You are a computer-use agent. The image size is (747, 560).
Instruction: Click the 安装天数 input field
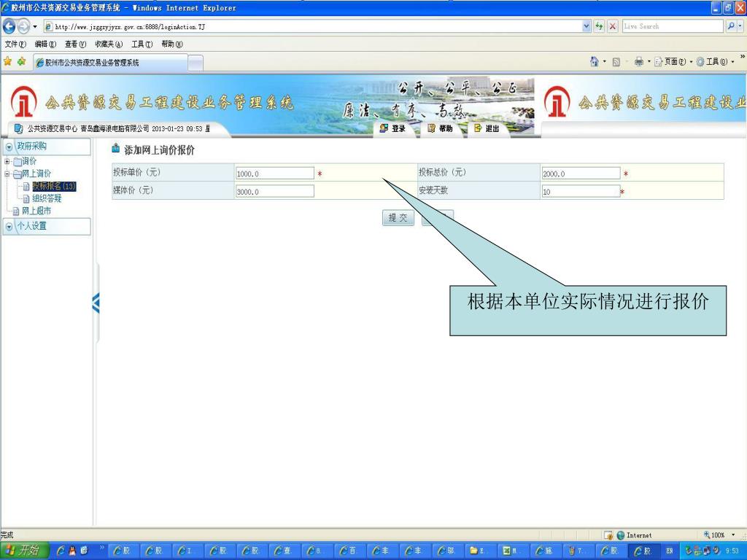[x=581, y=192]
